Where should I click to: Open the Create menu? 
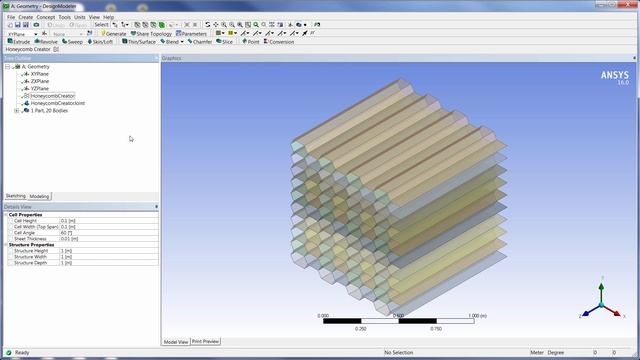(25, 17)
